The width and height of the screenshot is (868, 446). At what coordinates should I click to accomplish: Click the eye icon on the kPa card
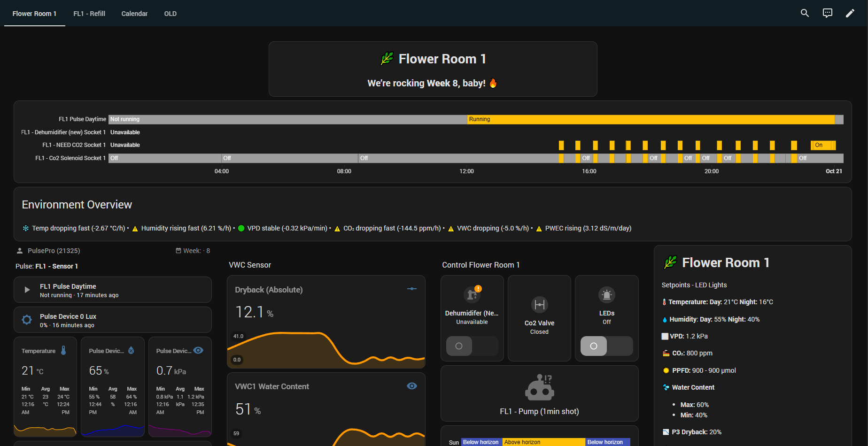click(198, 351)
